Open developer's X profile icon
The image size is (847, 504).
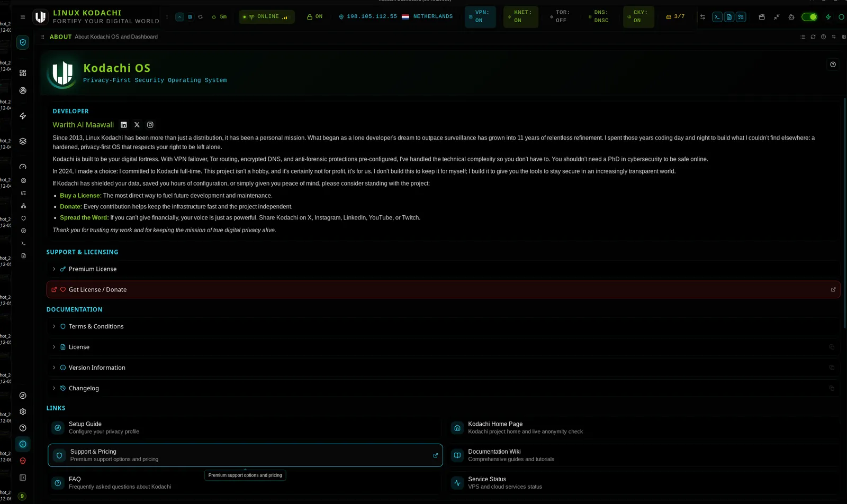point(137,125)
